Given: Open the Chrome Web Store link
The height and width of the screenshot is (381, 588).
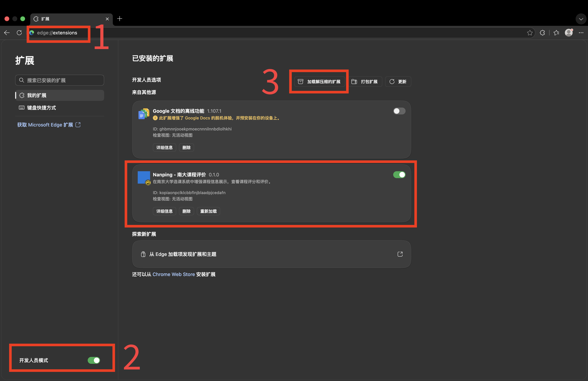Looking at the screenshot, I should point(174,274).
